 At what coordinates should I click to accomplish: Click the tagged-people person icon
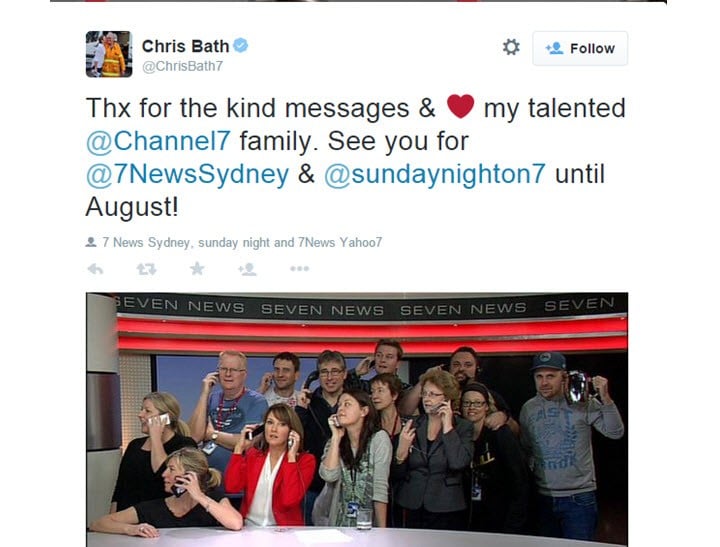[x=91, y=242]
